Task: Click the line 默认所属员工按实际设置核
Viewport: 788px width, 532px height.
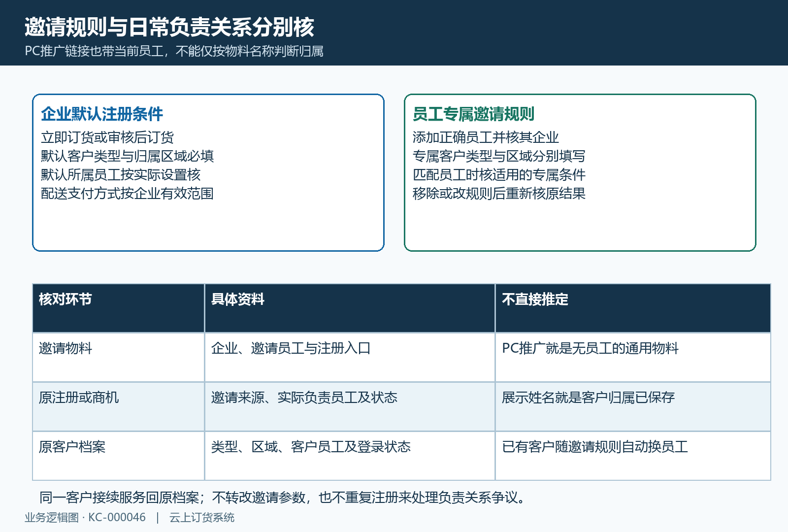Action: click(121, 175)
